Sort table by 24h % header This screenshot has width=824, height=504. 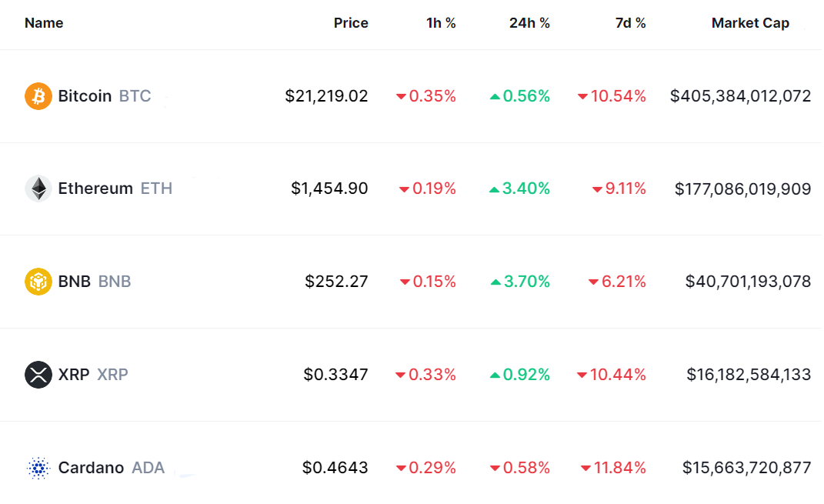529,23
